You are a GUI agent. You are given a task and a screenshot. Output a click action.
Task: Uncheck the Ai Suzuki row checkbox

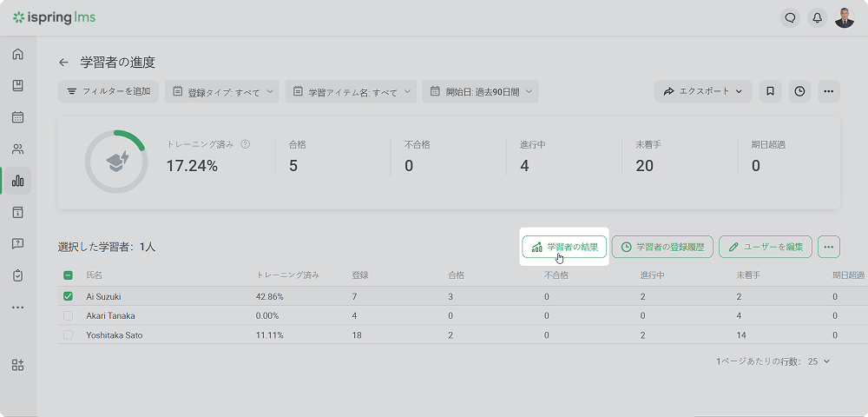pyautogui.click(x=69, y=296)
